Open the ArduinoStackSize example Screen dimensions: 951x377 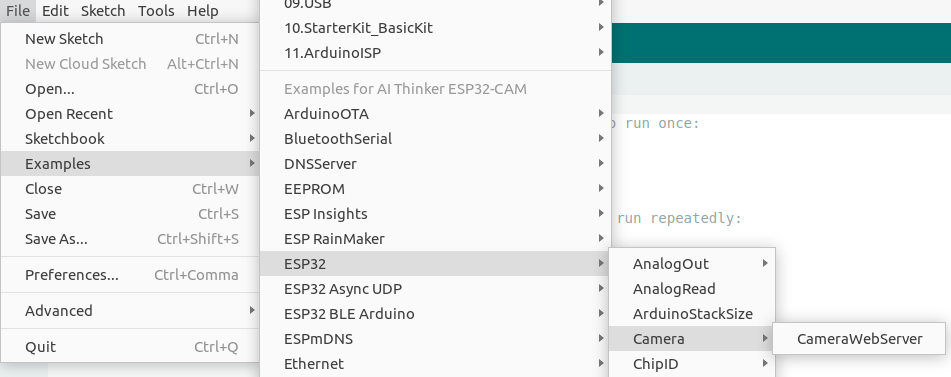coord(692,314)
